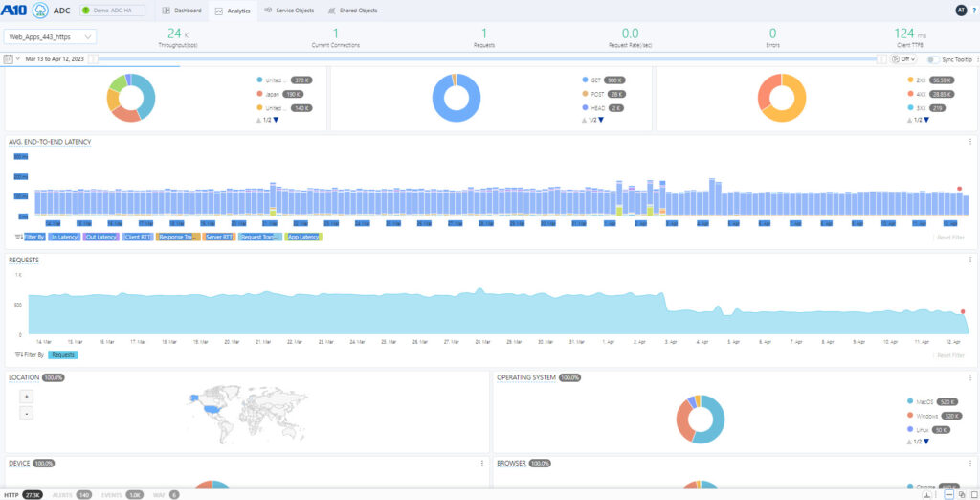Switch to the Analytics tab
This screenshot has width=980, height=500.
(234, 11)
